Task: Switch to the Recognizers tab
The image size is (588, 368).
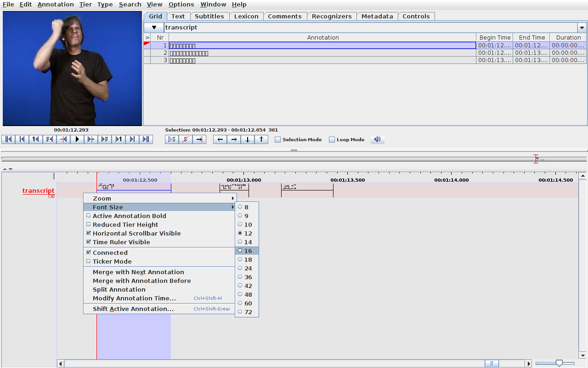Action: tap(332, 16)
